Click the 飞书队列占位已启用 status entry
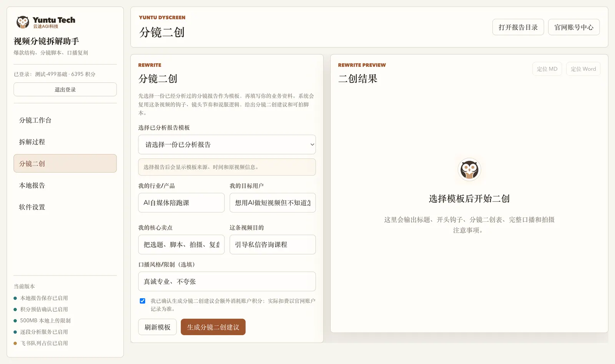 coord(44,343)
